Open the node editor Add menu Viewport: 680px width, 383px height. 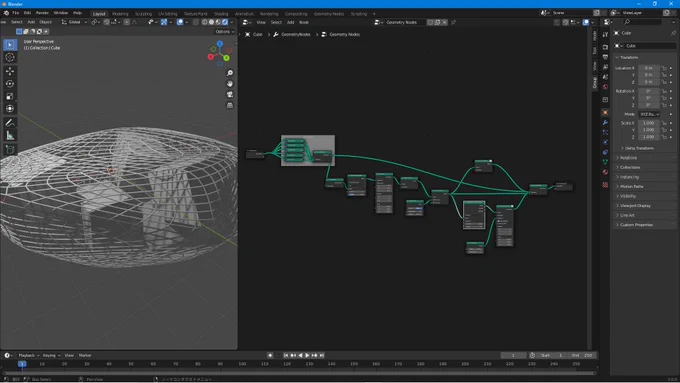(291, 22)
